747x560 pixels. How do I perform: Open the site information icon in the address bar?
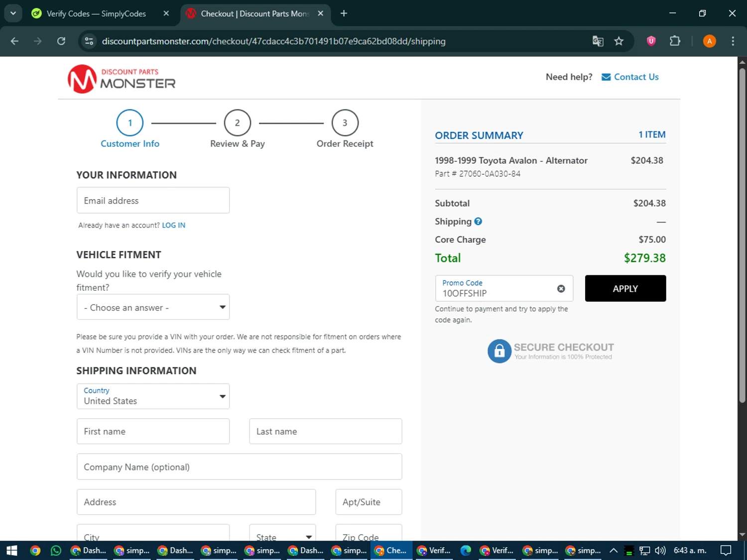point(89,41)
